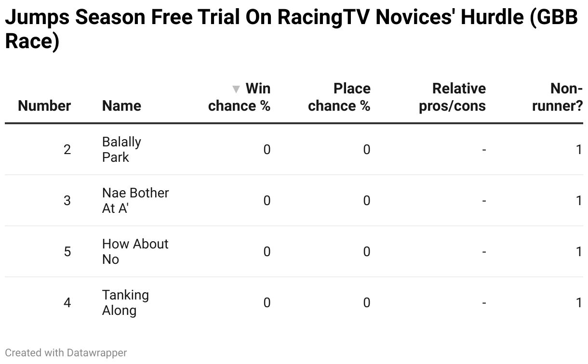The image size is (588, 364).
Task: Sort table by Number column header
Action: [x=44, y=106]
